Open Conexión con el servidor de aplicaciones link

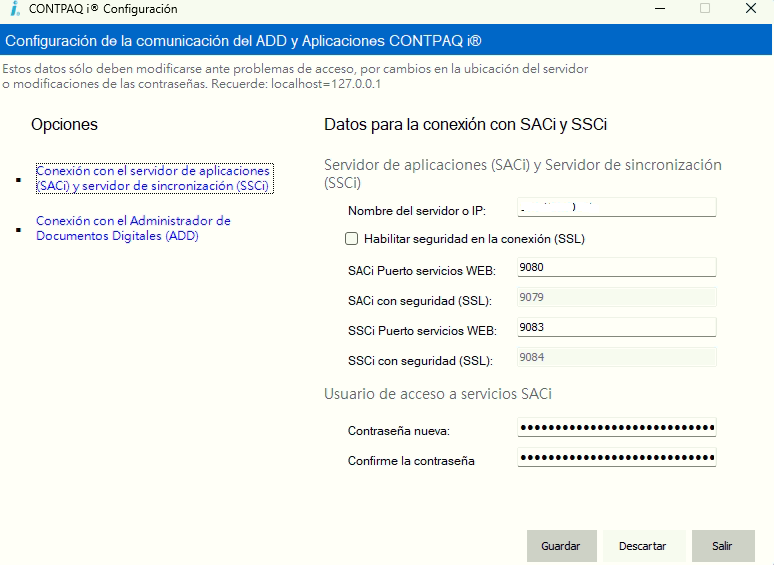pos(153,178)
